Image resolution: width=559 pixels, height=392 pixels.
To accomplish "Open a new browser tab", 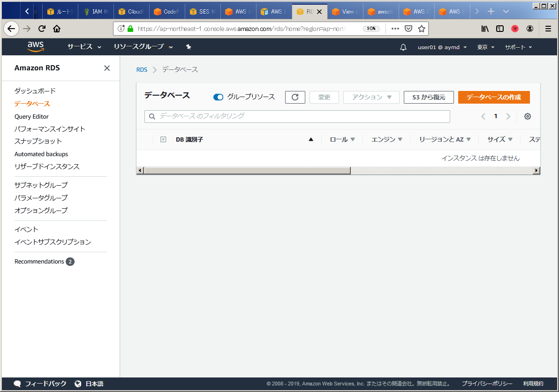I will [491, 11].
